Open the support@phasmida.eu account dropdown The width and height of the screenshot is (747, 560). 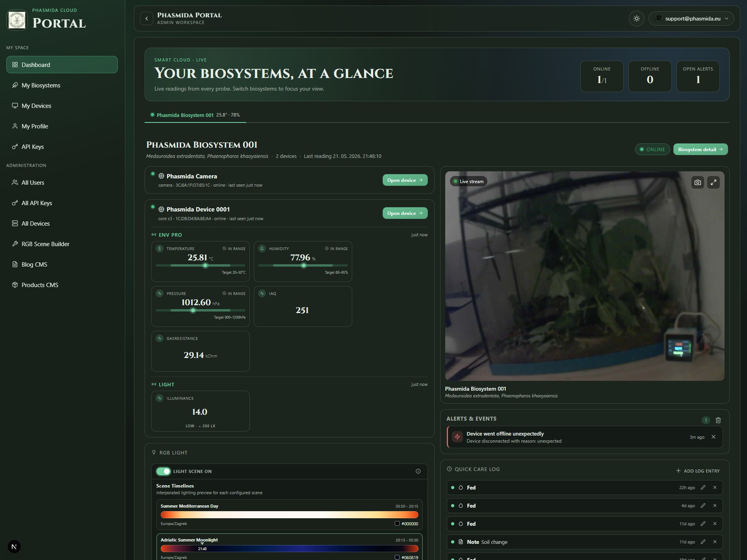[691, 19]
